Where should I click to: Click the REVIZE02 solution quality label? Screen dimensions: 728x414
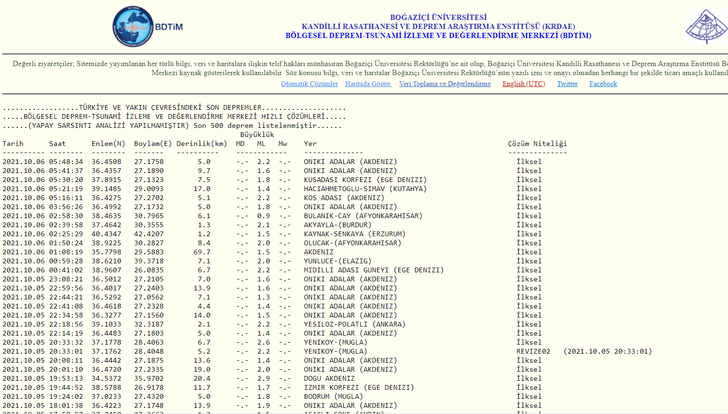pyautogui.click(x=533, y=351)
